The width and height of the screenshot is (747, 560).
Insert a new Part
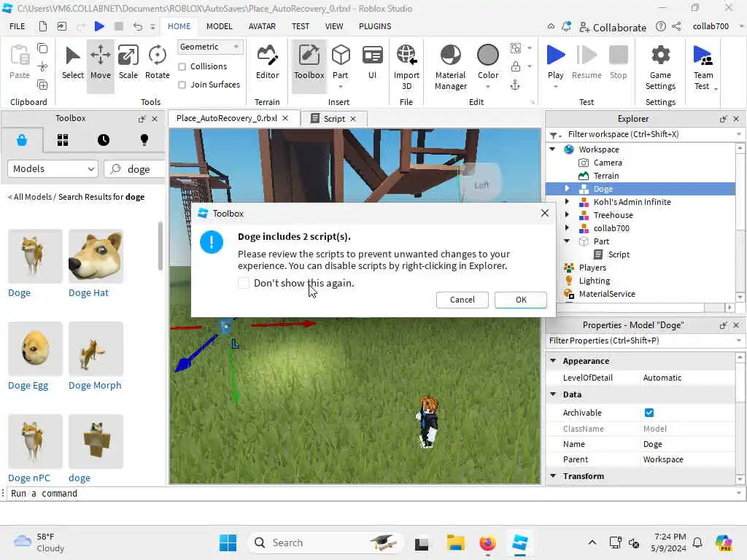pyautogui.click(x=340, y=63)
